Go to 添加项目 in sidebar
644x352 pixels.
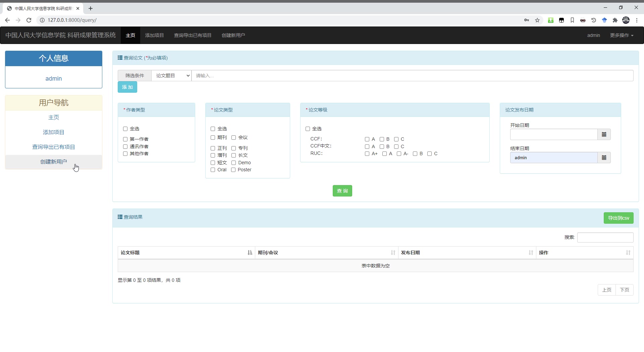point(54,132)
